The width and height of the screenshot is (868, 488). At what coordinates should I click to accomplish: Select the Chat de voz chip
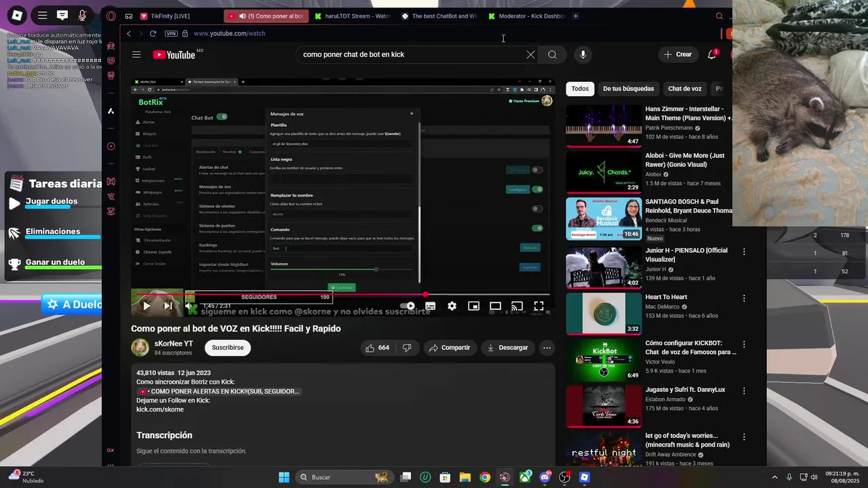[x=685, y=89]
